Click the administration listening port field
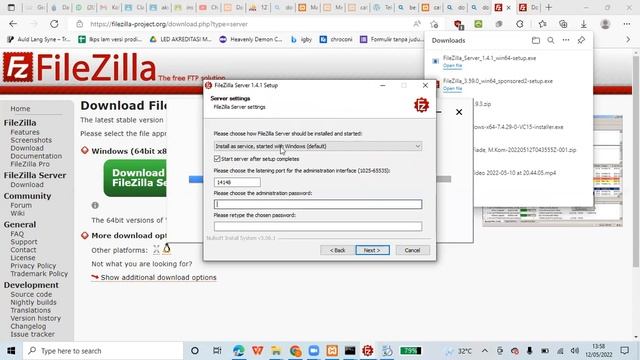Image resolution: width=640 pixels, height=360 pixels. tap(237, 182)
